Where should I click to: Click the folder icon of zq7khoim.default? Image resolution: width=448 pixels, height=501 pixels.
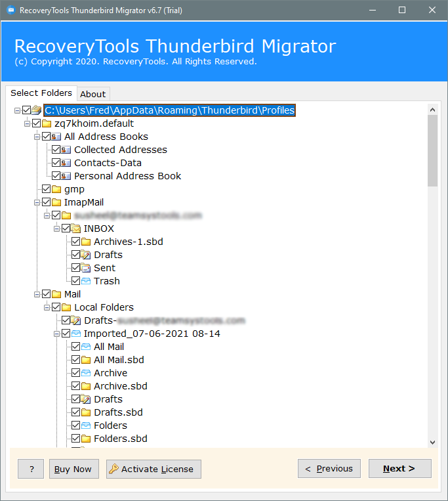47,123
